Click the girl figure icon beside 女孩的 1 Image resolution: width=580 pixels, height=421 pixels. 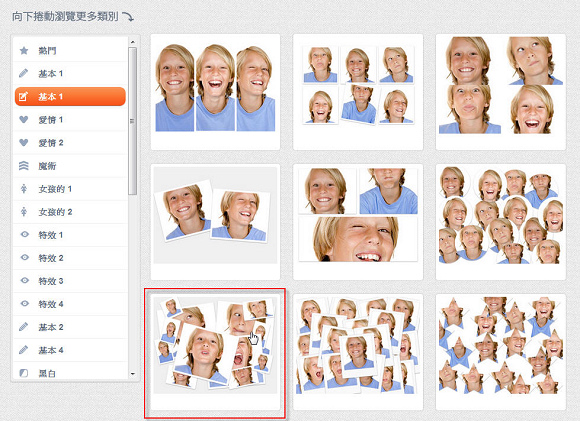click(24, 189)
